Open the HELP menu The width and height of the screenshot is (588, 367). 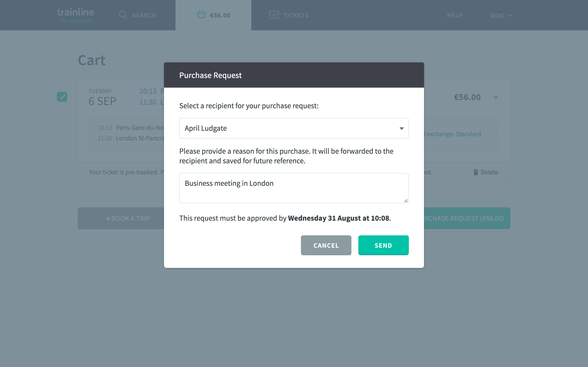(x=454, y=15)
